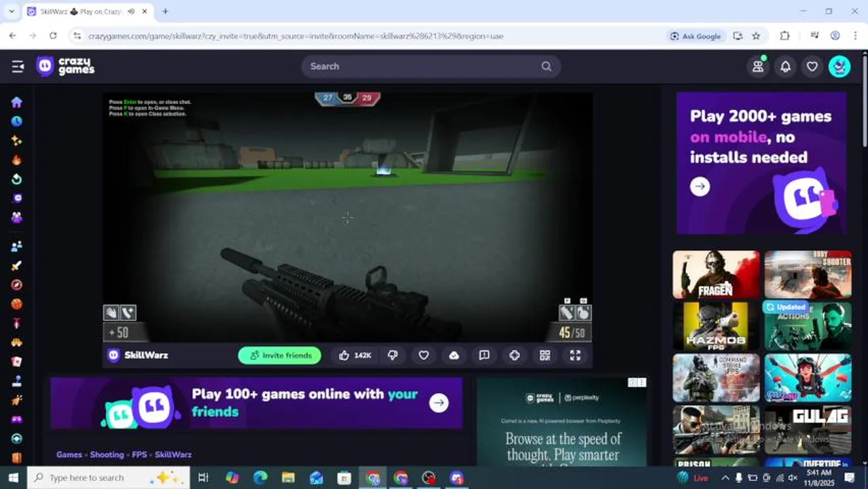Screen dimensions: 868x489
Task: Click the address bar URL
Action: pos(295,36)
